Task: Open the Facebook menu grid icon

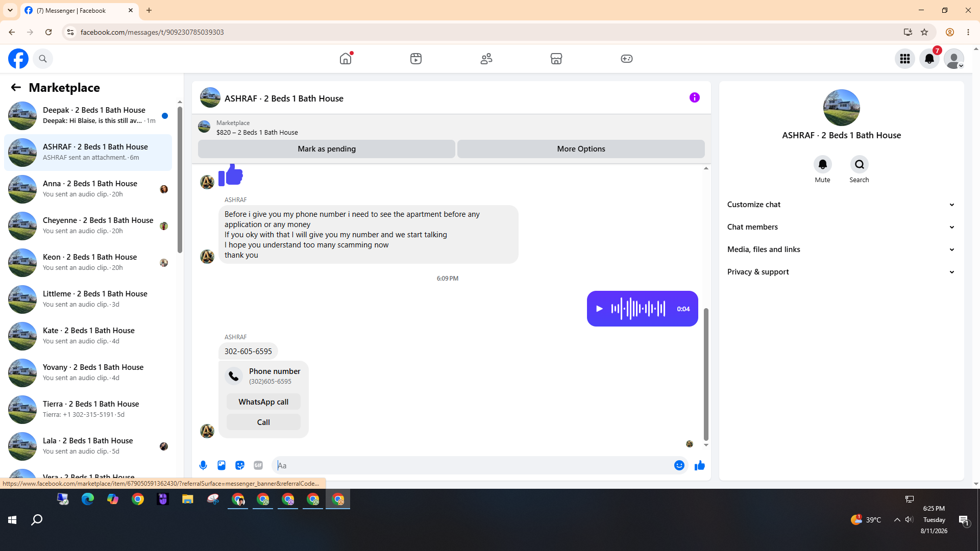Action: [x=905, y=59]
